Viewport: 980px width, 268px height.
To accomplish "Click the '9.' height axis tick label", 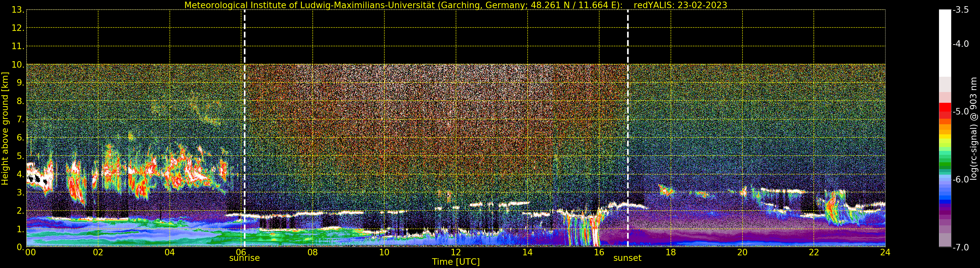I will pyautogui.click(x=20, y=83).
